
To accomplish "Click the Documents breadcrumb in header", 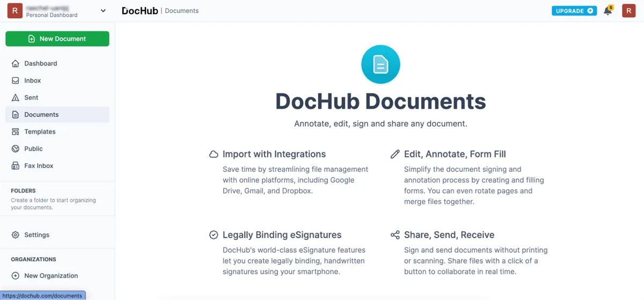I will pos(181,11).
